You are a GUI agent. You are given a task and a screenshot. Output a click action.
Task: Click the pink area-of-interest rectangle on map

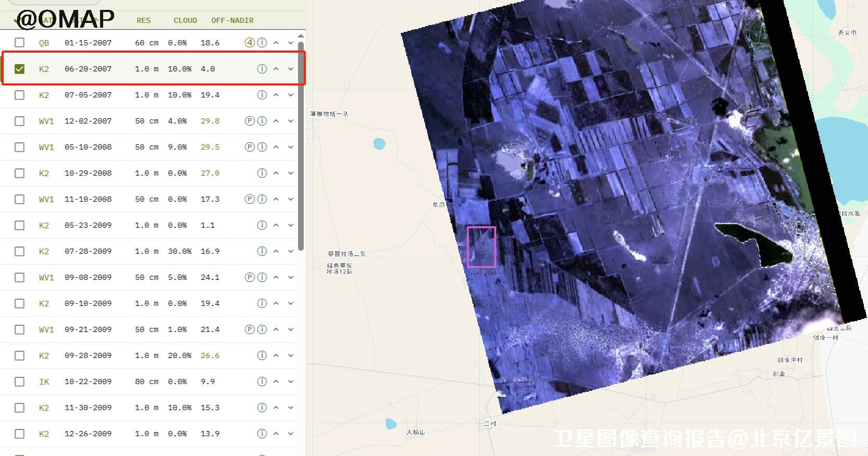pyautogui.click(x=481, y=247)
